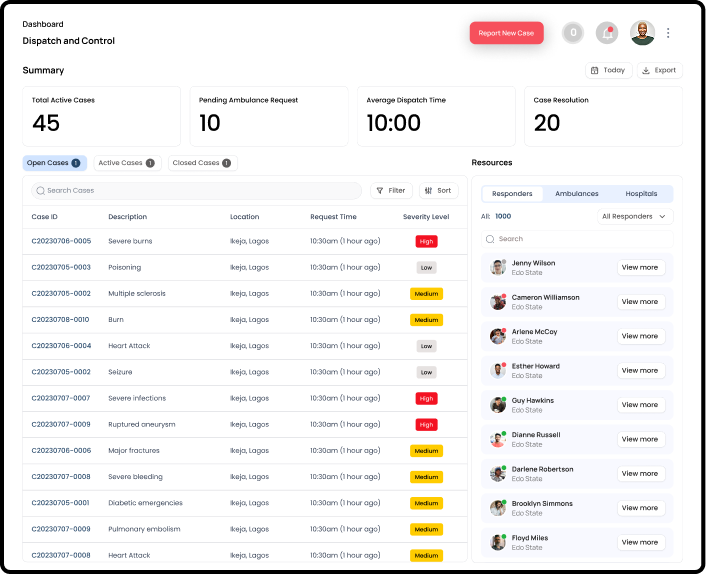The width and height of the screenshot is (706, 574).
Task: Switch to Open Cases filter
Action: click(x=55, y=163)
